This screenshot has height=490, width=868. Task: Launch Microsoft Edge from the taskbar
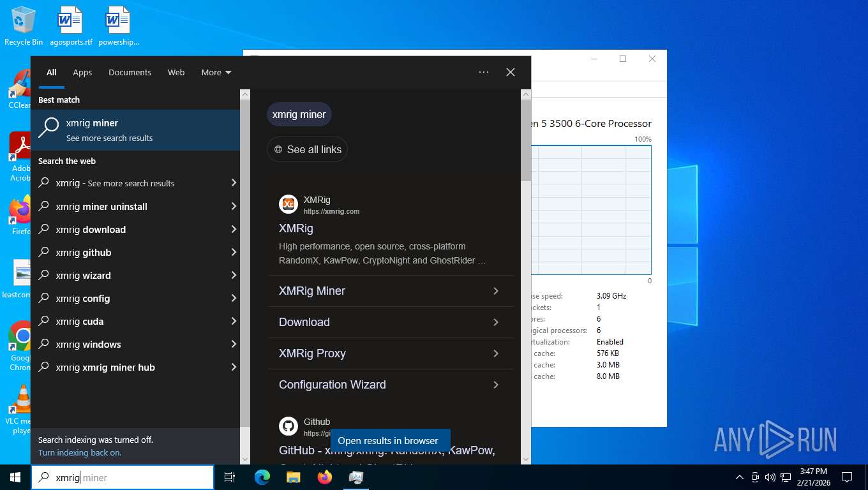[262, 477]
